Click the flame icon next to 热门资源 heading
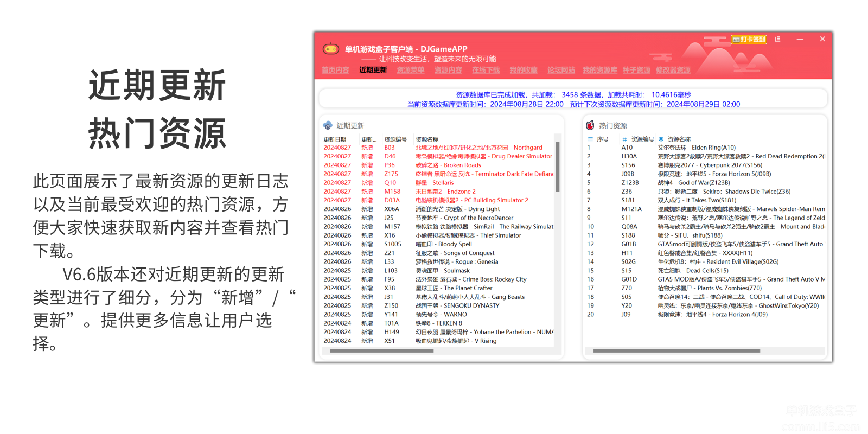868x434 pixels. click(590, 125)
